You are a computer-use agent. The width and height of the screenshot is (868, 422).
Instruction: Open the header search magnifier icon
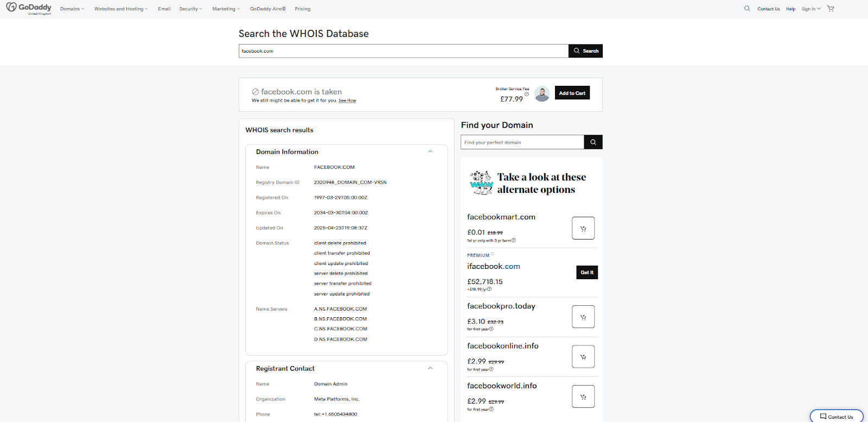[x=747, y=9]
